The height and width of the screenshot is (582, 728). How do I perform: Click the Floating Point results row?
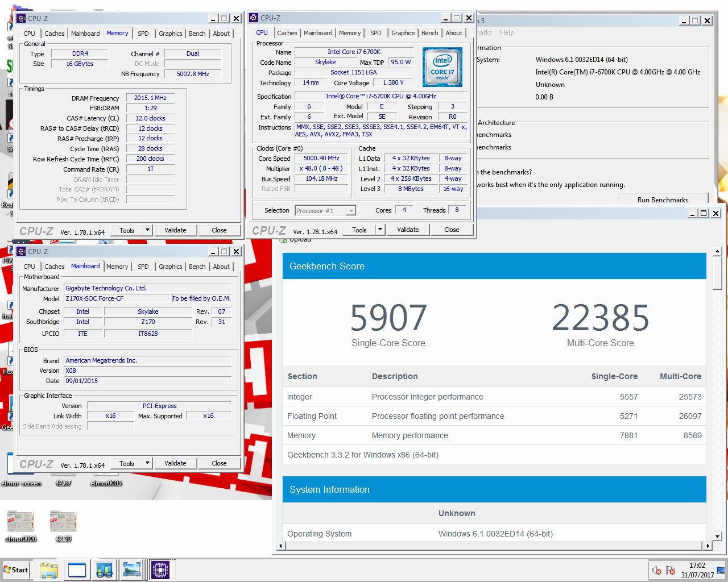coord(494,416)
